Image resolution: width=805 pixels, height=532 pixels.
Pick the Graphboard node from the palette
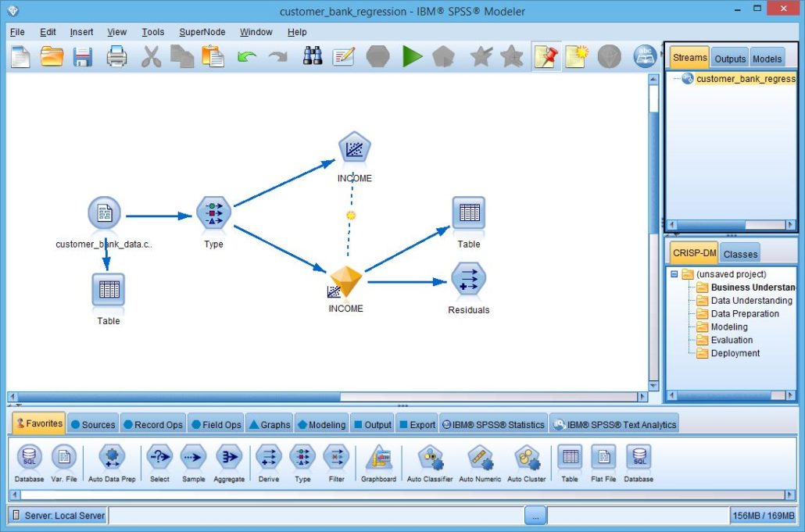click(378, 462)
